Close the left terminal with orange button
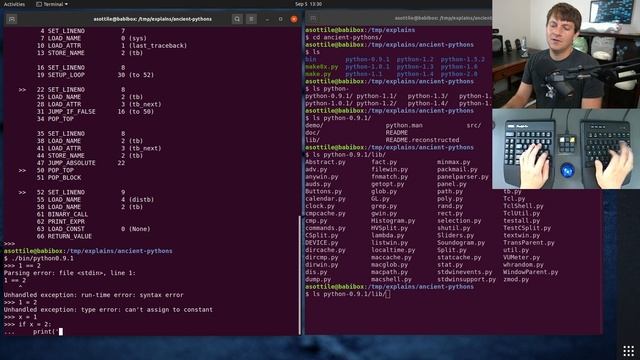640x360 pixels. [294, 19]
